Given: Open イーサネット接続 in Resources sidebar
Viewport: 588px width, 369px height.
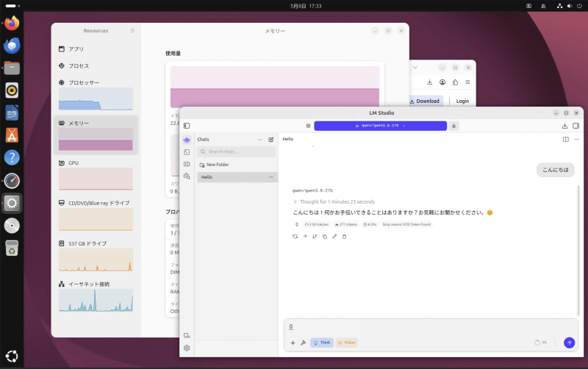Looking at the screenshot, I should pos(96,296).
